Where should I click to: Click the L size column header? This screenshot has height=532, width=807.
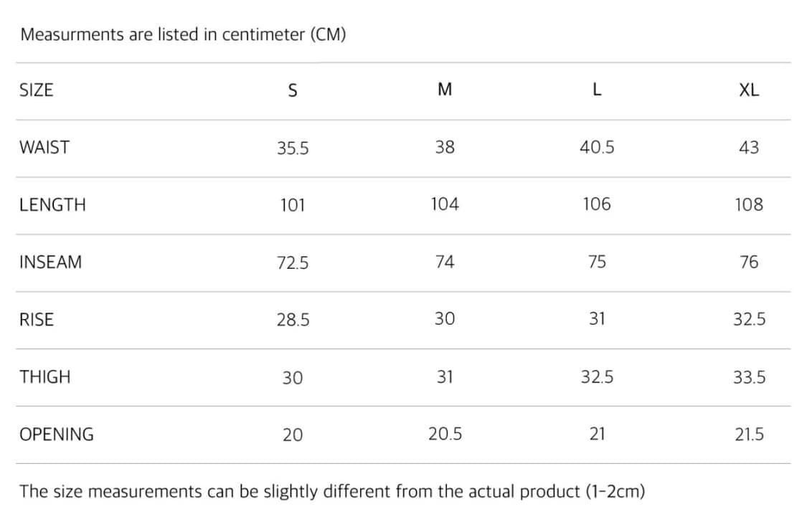[597, 90]
